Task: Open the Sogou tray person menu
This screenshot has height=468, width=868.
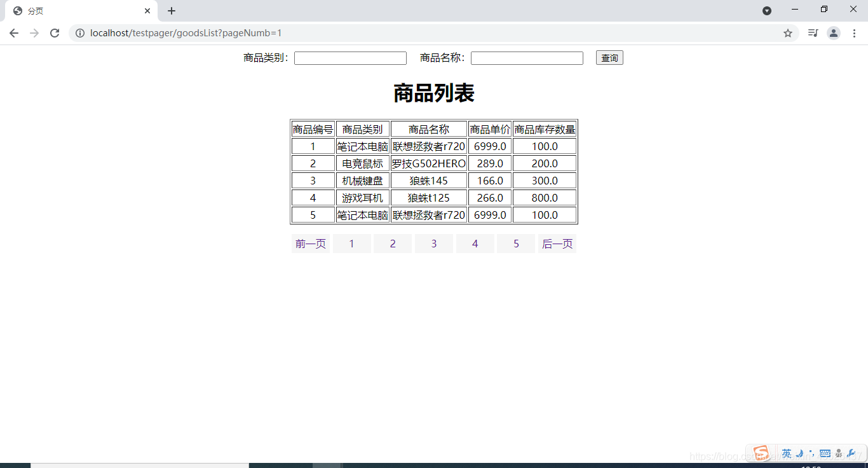Action: pos(839,453)
